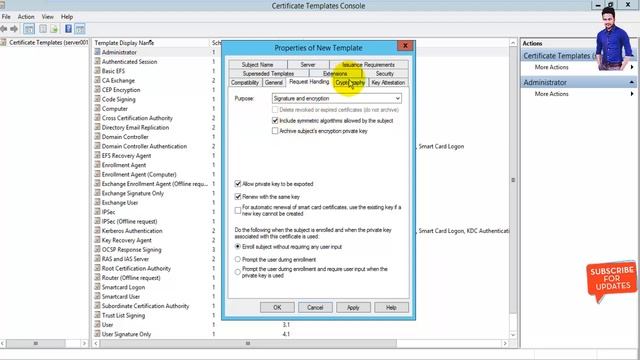Check Archive subject's encryption private key
This screenshot has width=640, height=360.
point(275,131)
